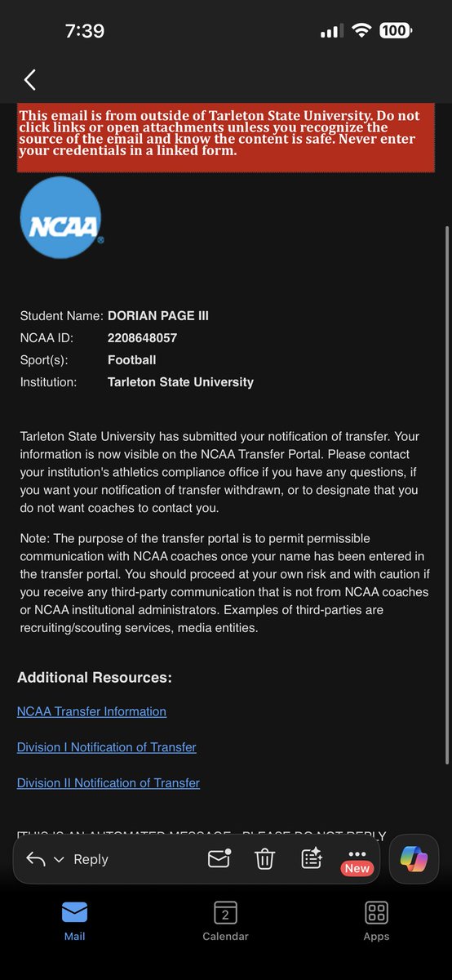Image resolution: width=452 pixels, height=980 pixels.
Task: Tap the battery indicator in status bar
Action: point(394,31)
